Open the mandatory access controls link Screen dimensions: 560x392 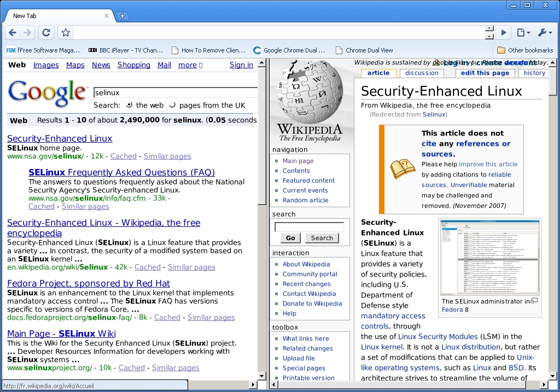(x=393, y=321)
